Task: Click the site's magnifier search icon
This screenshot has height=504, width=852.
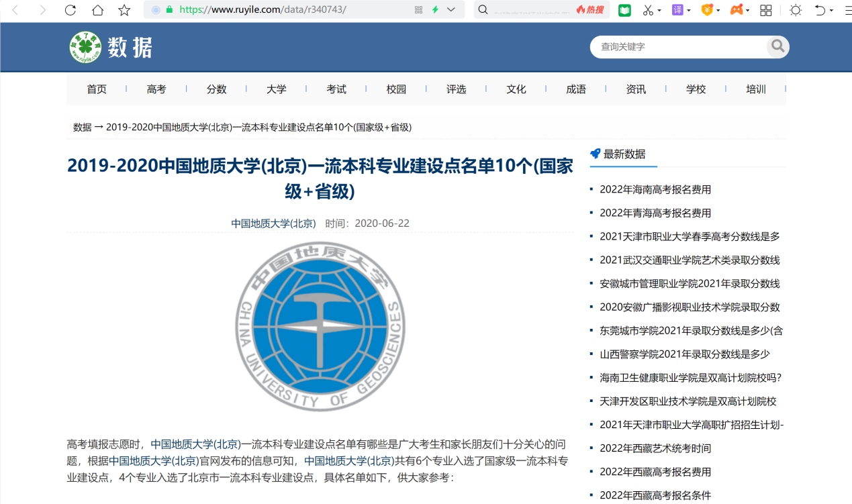Action: 777,46
